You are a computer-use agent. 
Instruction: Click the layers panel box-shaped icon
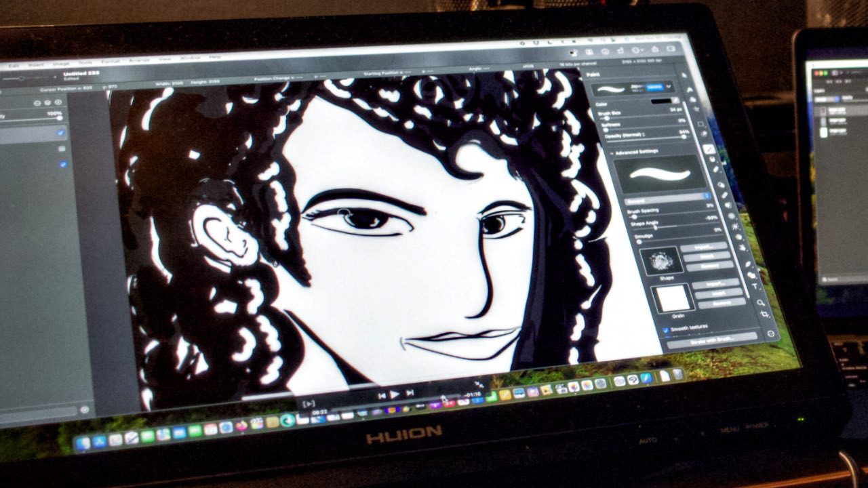[x=47, y=102]
